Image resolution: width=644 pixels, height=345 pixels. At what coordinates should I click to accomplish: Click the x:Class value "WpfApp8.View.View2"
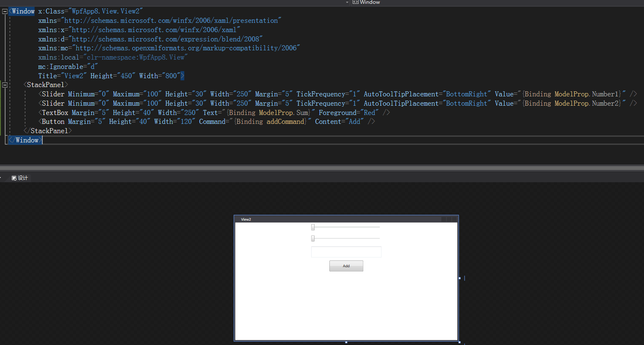[x=105, y=11]
